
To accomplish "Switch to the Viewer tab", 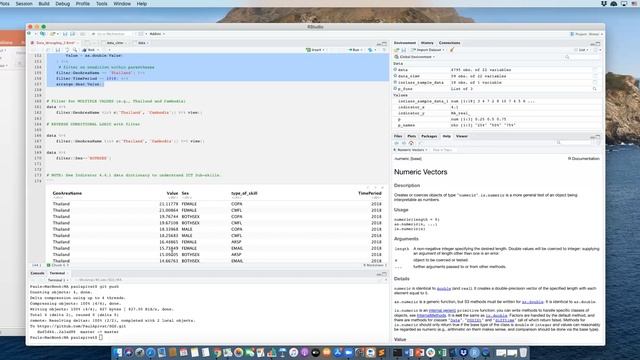I will 462,136.
